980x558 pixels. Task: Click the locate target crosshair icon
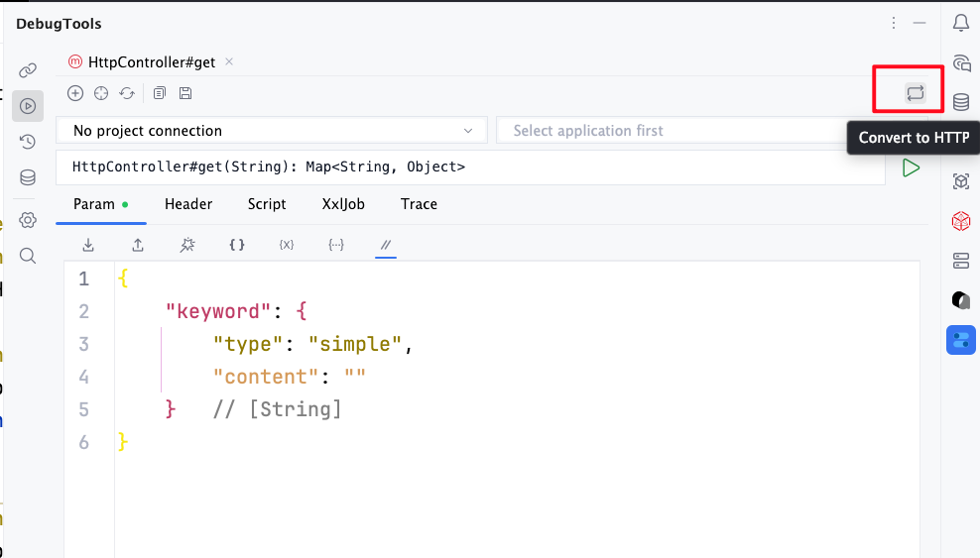pos(100,93)
